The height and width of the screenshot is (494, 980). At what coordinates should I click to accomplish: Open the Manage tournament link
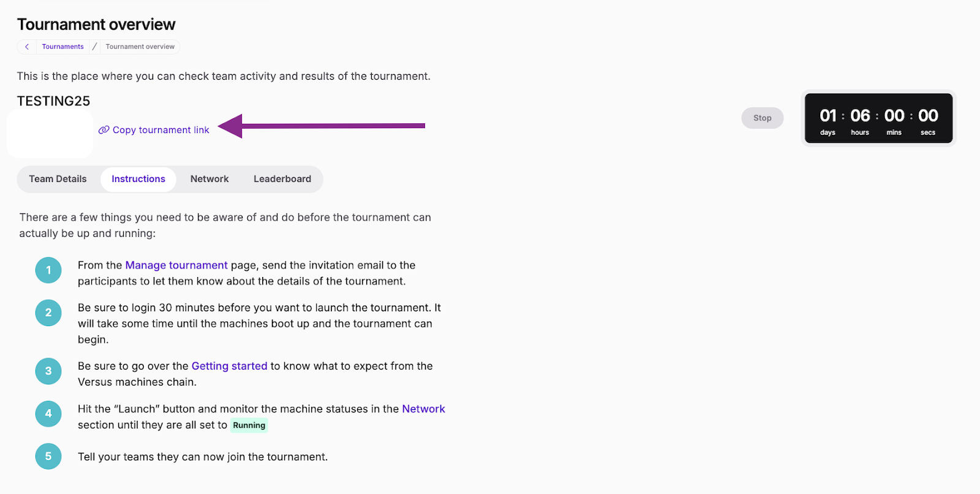coord(176,265)
